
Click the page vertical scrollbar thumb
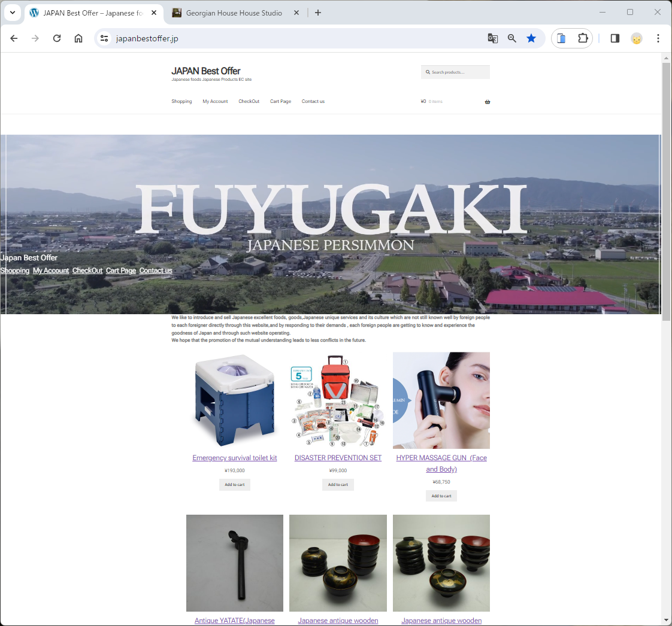click(666, 192)
